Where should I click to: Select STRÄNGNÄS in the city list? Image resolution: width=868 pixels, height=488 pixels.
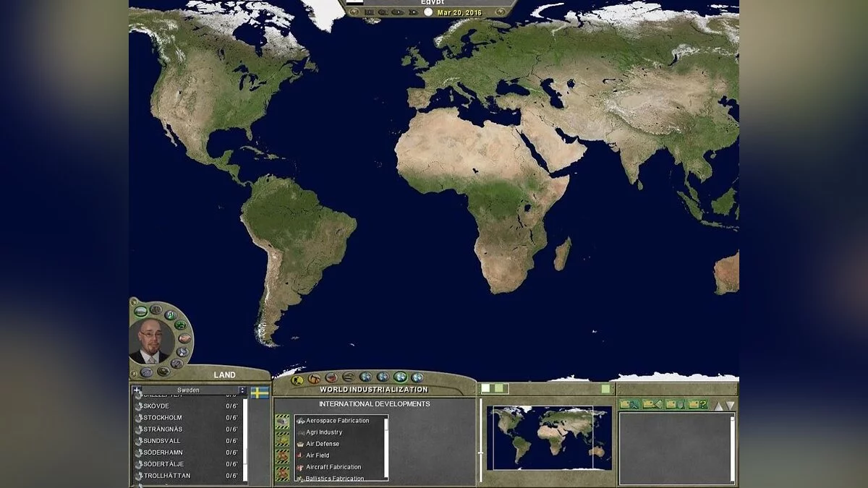(x=187, y=429)
